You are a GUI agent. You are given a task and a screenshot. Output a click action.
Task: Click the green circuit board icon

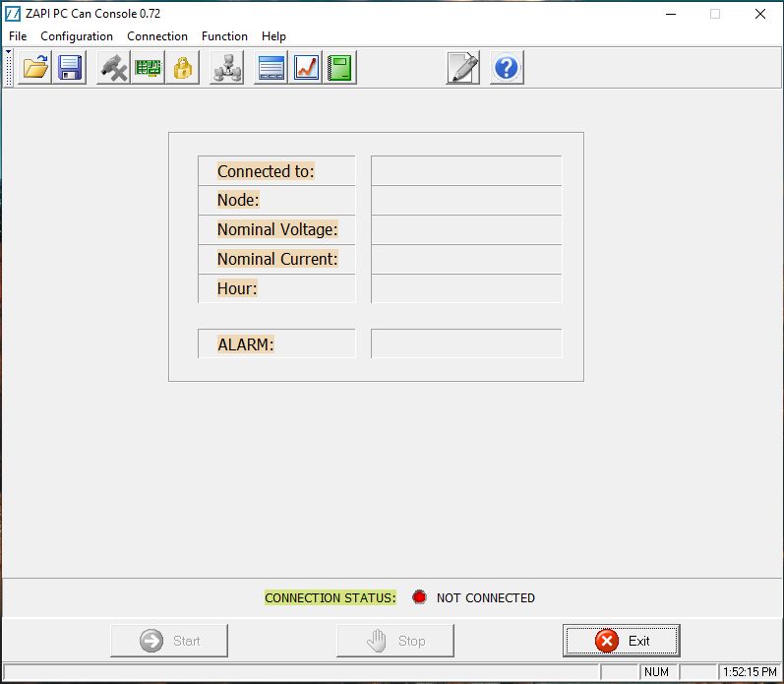click(x=148, y=68)
